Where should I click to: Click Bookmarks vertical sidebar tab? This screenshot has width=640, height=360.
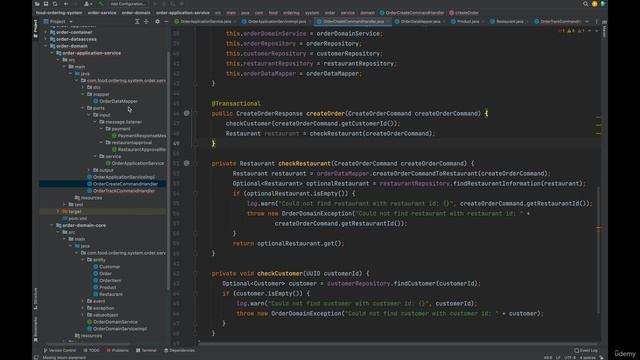tap(36, 329)
